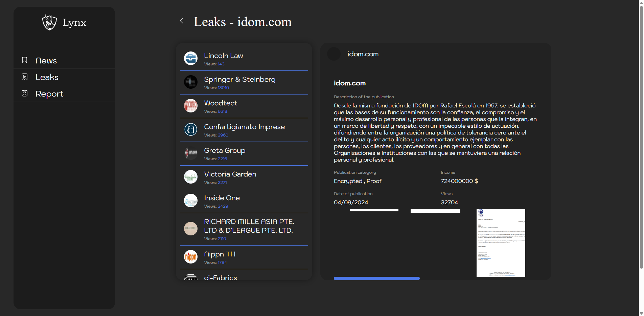Open the Report menu item
The height and width of the screenshot is (316, 644).
(x=49, y=94)
